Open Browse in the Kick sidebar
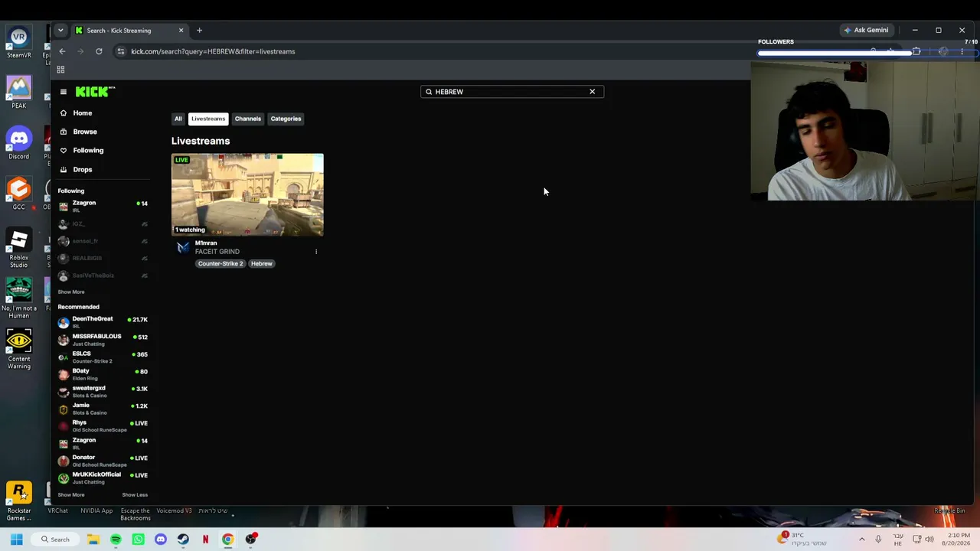 [84, 132]
